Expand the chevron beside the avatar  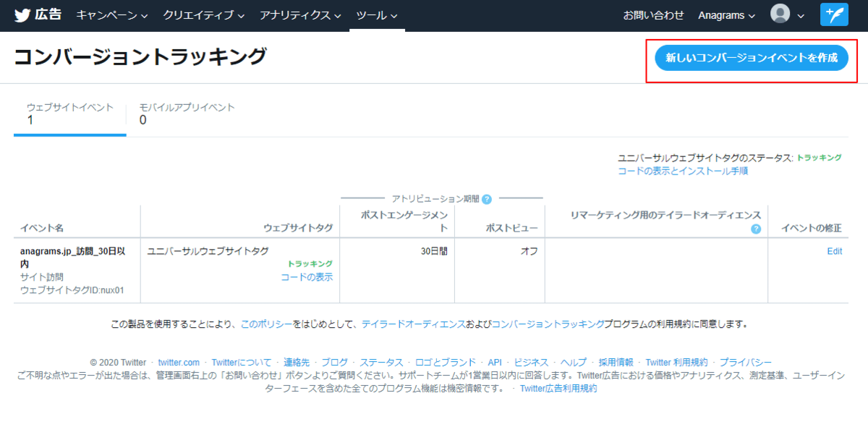(801, 15)
